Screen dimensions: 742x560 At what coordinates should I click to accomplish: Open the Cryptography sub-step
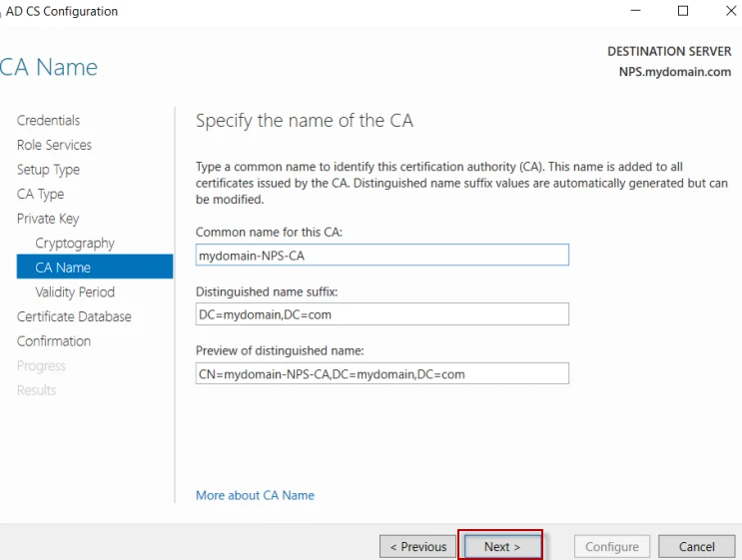(x=75, y=244)
